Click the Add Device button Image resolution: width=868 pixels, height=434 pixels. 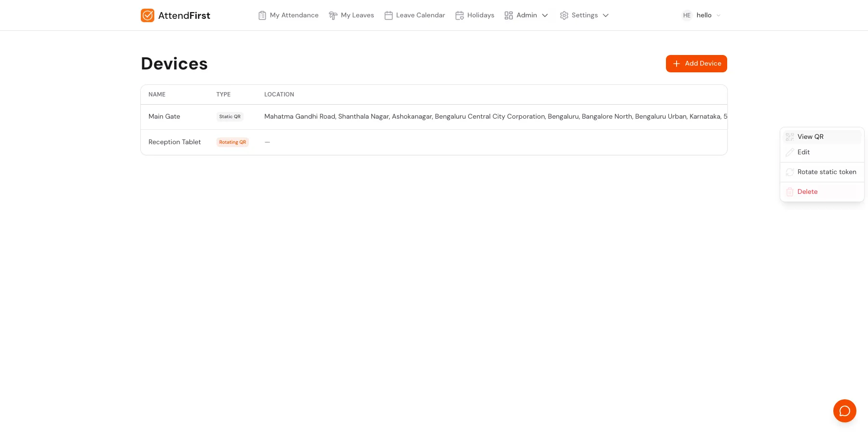696,64
